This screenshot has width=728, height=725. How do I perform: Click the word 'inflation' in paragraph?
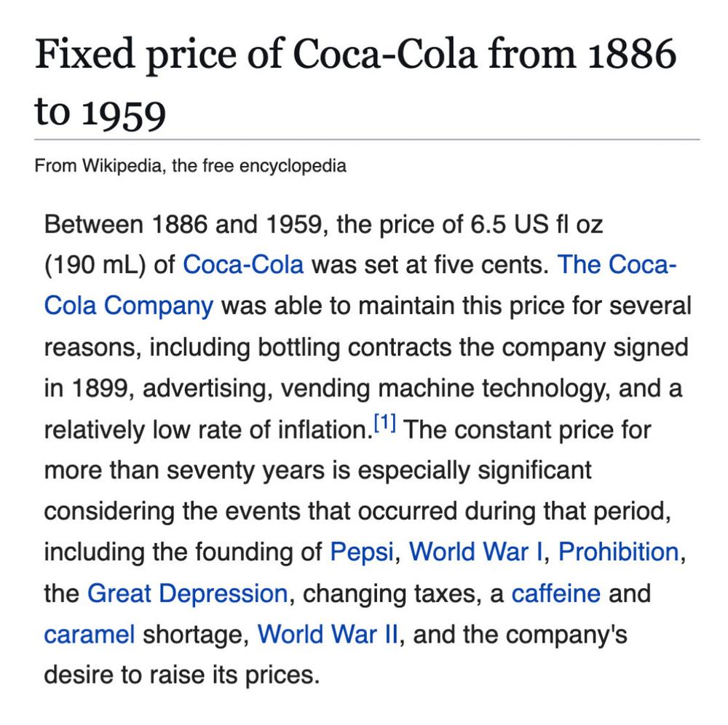pyautogui.click(x=323, y=429)
